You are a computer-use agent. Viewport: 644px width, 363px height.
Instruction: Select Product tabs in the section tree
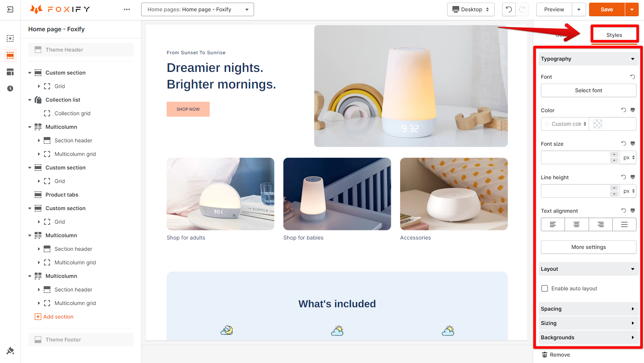pos(62,195)
